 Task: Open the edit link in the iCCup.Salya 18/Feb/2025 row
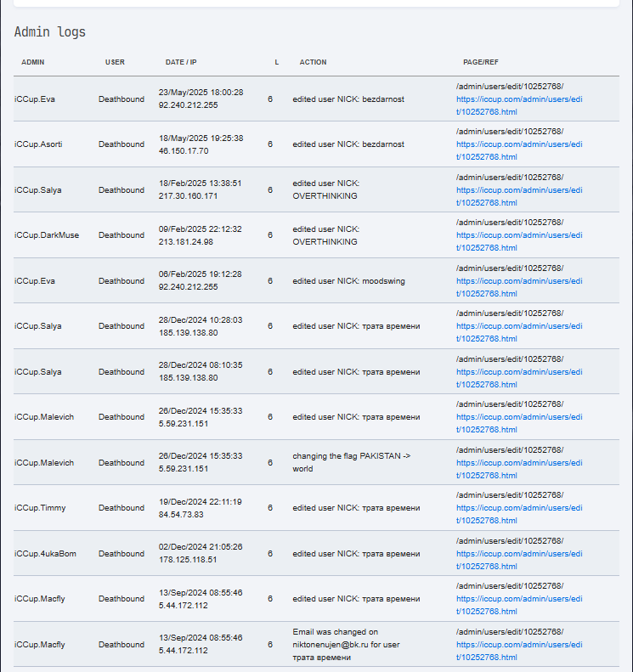pos(519,196)
